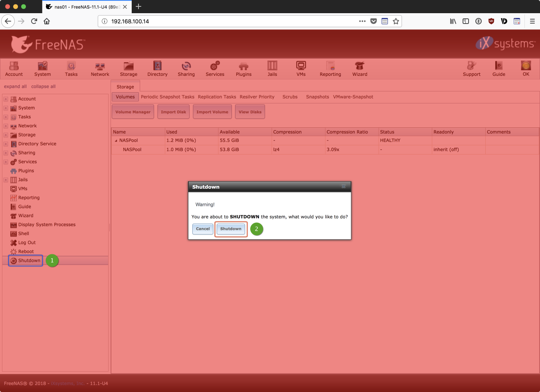
Task: Expand the Network tree node
Action: 6,126
